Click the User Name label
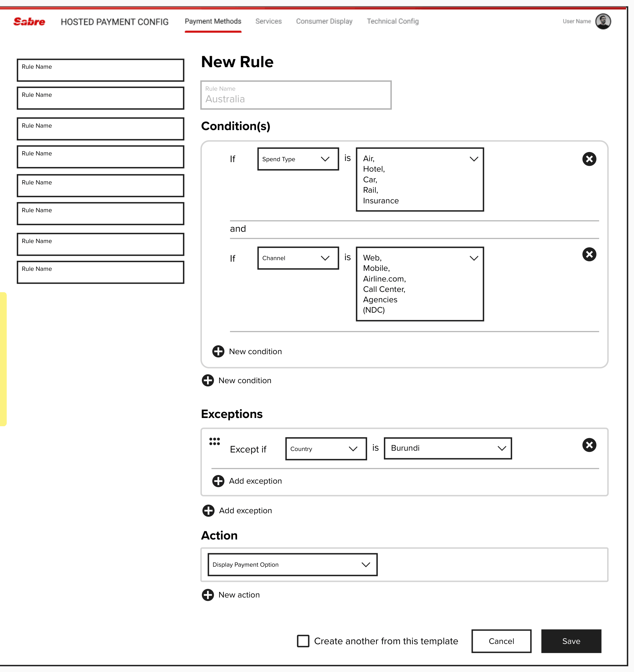This screenshot has width=634, height=672. [x=577, y=21]
